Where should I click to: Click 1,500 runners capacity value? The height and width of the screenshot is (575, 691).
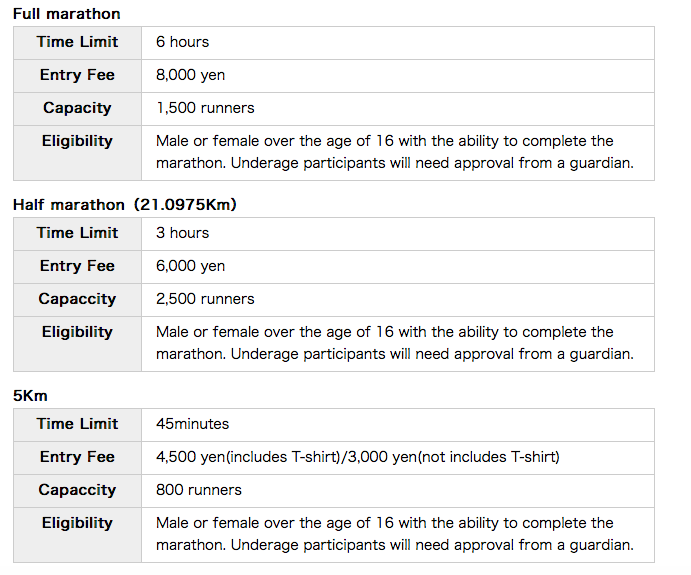[205, 108]
